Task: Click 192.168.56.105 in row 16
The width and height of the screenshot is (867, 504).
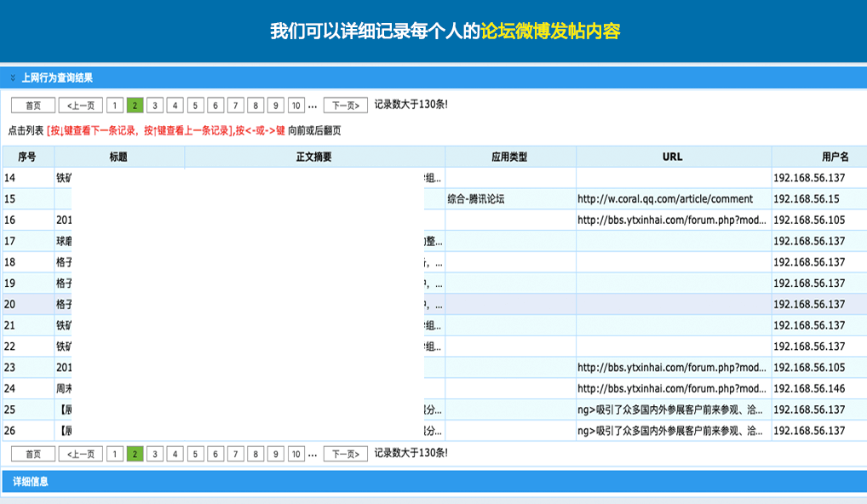Action: coord(809,220)
